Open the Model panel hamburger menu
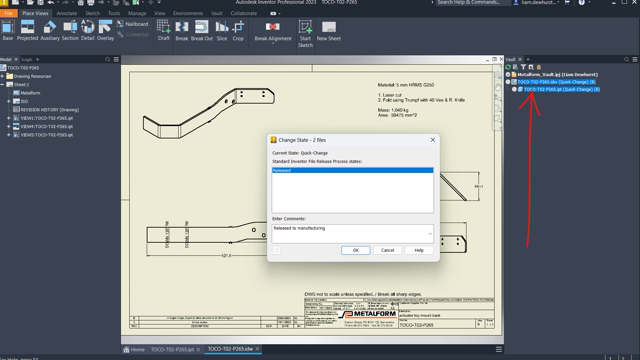Viewport: 640px width, 360px height. pyautogui.click(x=116, y=60)
